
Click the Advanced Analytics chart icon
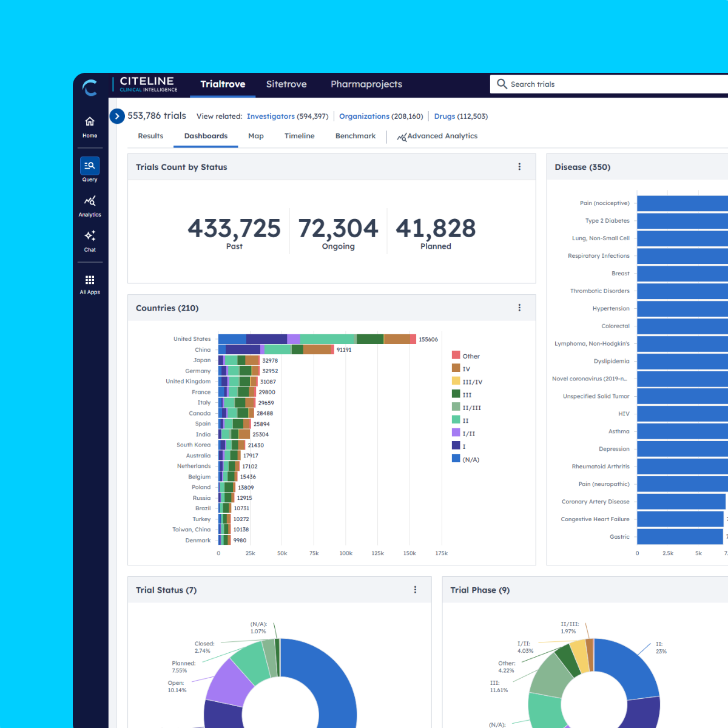click(401, 137)
